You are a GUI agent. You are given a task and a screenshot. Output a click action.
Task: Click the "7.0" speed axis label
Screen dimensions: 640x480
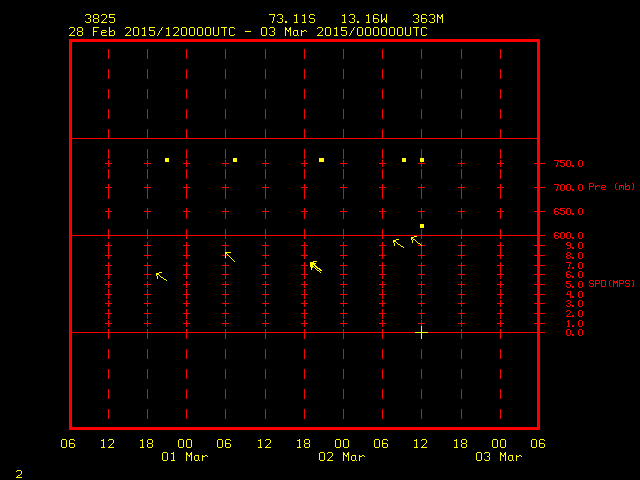point(575,266)
